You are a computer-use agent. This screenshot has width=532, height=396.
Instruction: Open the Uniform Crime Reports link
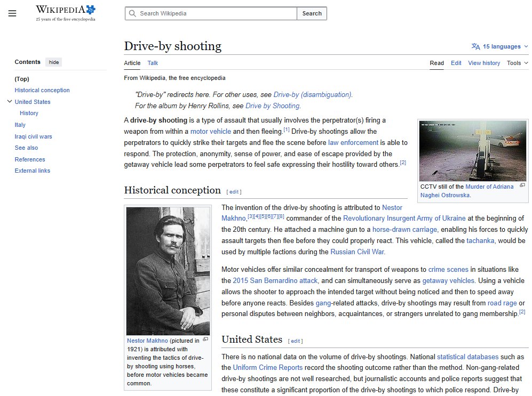(x=268, y=367)
